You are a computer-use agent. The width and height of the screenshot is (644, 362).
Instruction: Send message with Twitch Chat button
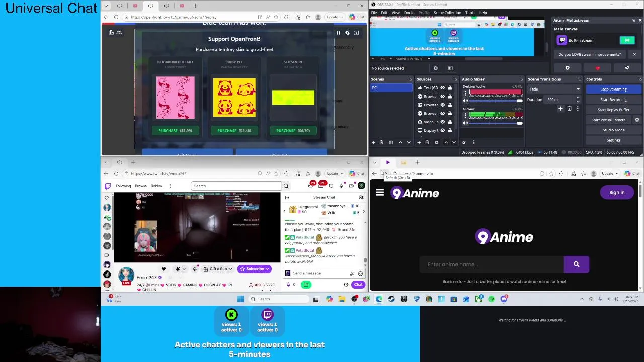click(358, 285)
